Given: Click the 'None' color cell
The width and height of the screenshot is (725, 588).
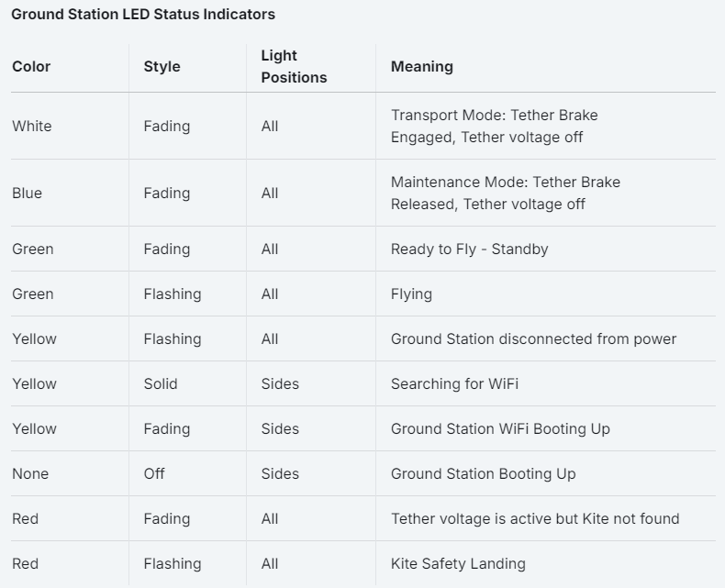Looking at the screenshot, I should (30, 473).
